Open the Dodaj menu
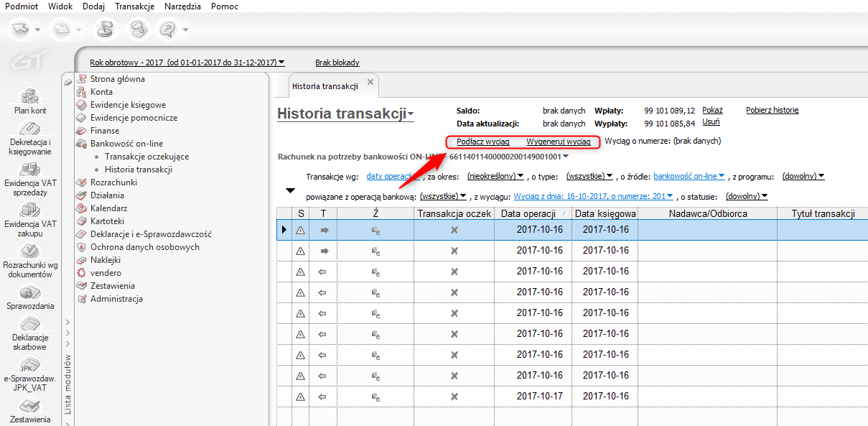This screenshot has width=868, height=426. click(94, 6)
